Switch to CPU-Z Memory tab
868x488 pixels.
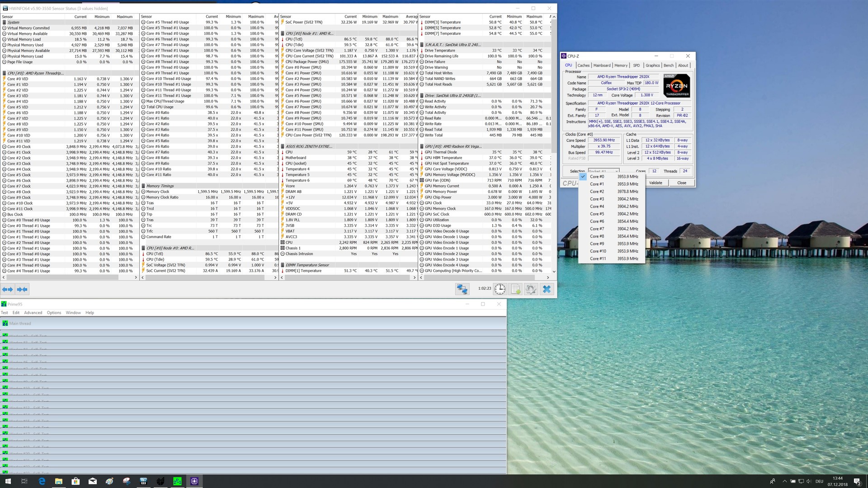[621, 66]
